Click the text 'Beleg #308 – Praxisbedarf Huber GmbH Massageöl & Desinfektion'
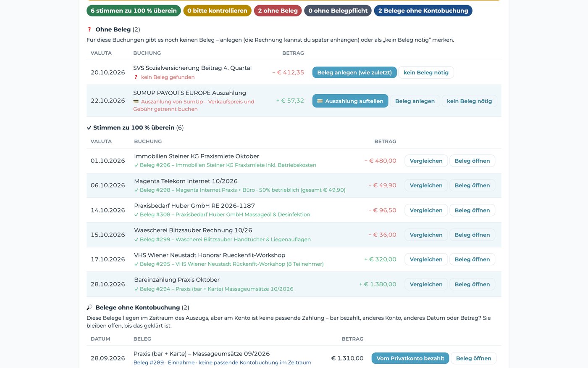This screenshot has width=588, height=368. (225, 214)
